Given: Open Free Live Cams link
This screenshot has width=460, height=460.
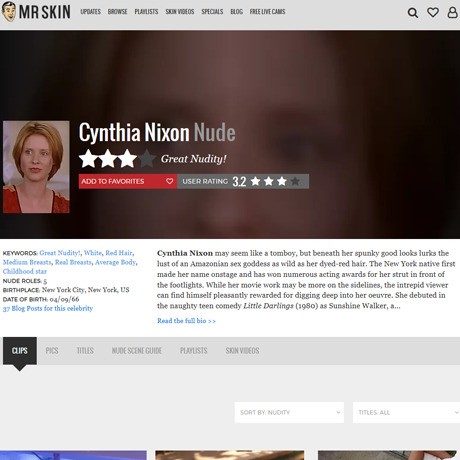Looking at the screenshot, I should 267,12.
